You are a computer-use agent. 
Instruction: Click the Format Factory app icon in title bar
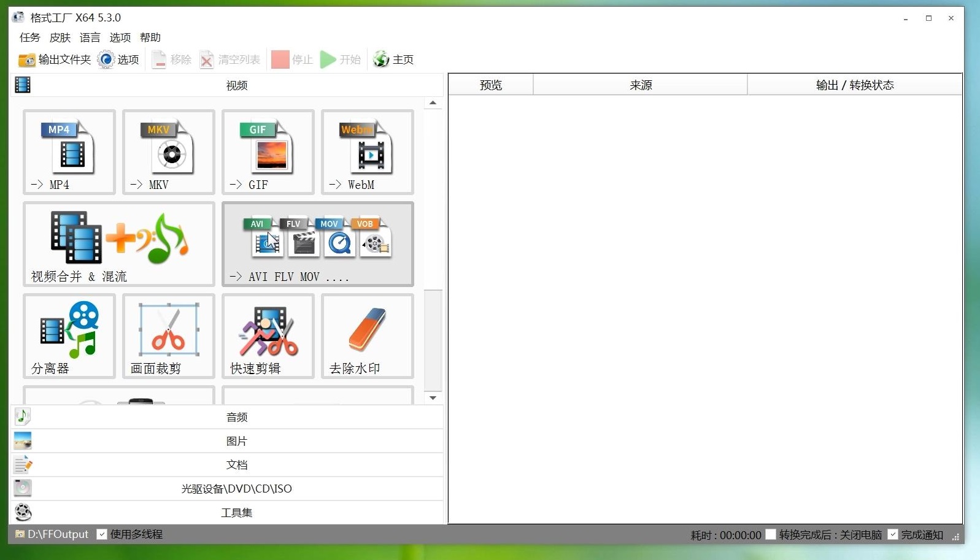tap(18, 17)
